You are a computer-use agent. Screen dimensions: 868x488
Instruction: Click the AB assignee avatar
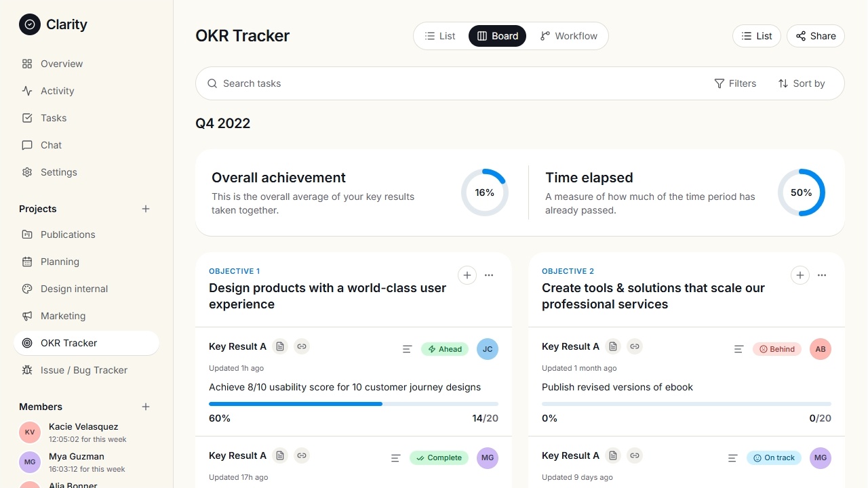pyautogui.click(x=821, y=349)
